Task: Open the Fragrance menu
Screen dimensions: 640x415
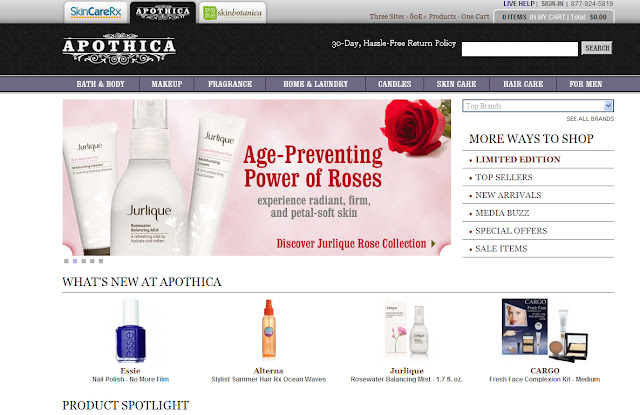Action: coord(230,84)
